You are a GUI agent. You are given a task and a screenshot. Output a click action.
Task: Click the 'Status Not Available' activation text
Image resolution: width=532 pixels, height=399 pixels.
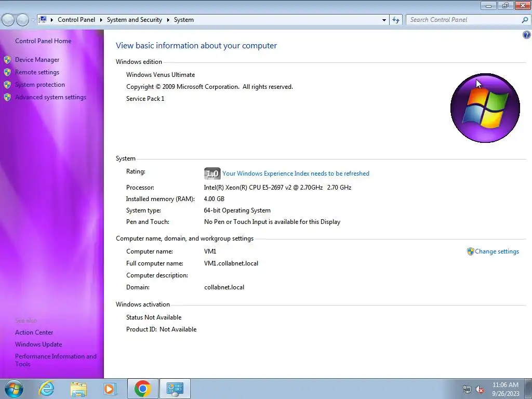(154, 317)
